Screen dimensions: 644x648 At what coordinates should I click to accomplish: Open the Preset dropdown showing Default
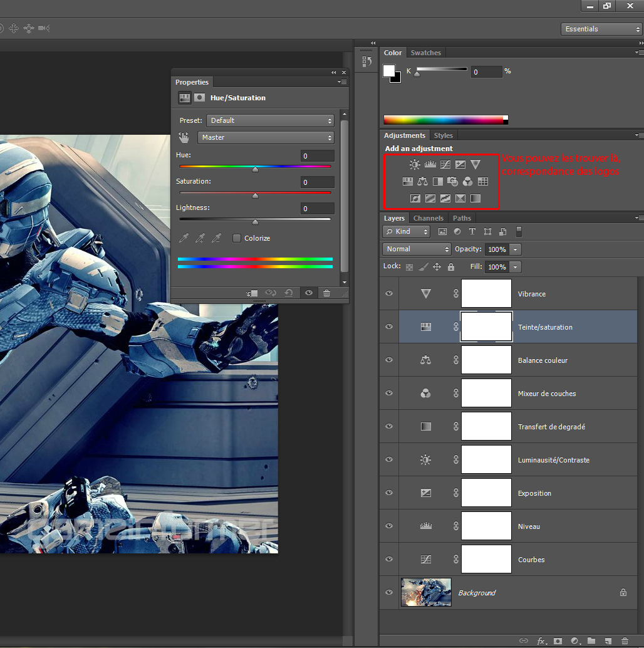(x=270, y=120)
